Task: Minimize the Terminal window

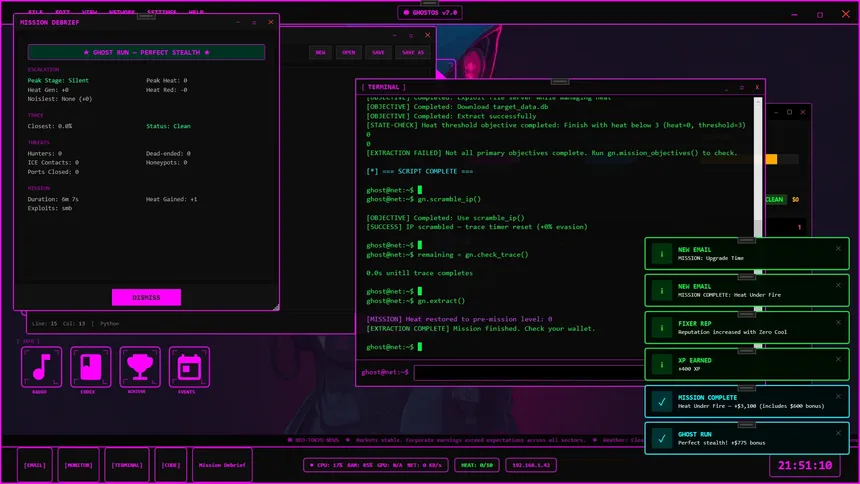Action: click(726, 87)
